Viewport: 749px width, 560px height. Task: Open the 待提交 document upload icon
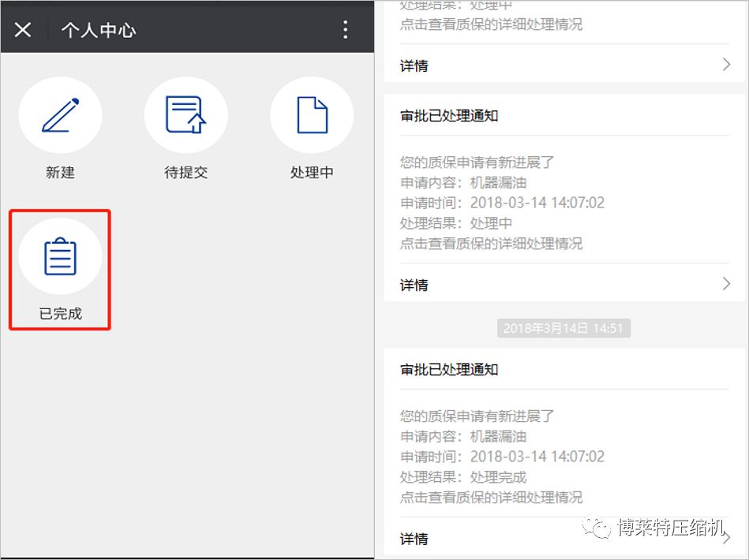point(185,115)
